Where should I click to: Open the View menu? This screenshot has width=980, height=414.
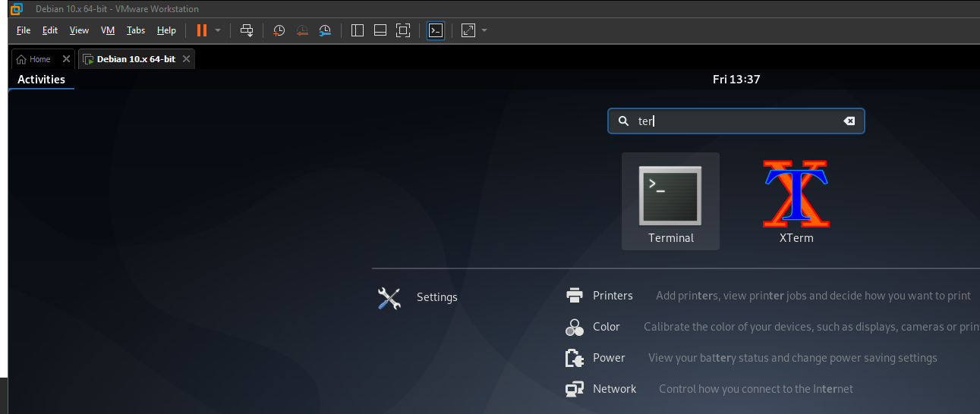[x=79, y=30]
